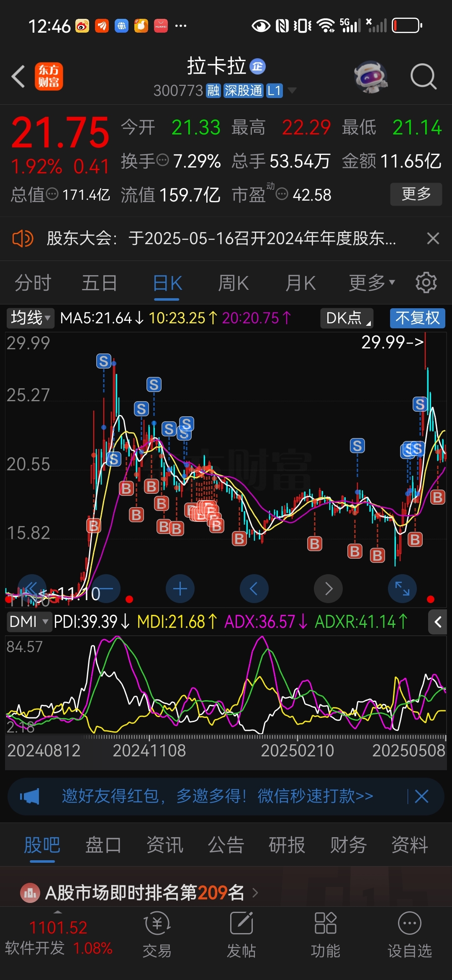The height and width of the screenshot is (980, 452).
Task: Tap the Wi-Fi status bar icon
Action: pos(326,26)
